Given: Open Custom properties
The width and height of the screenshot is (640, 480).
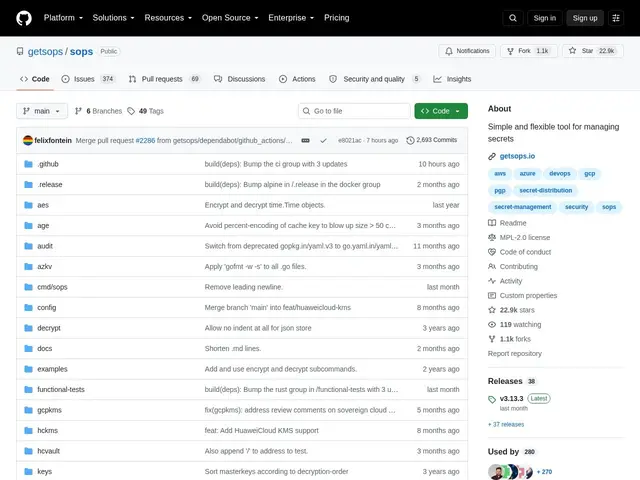Looking at the screenshot, I should (x=522, y=296).
